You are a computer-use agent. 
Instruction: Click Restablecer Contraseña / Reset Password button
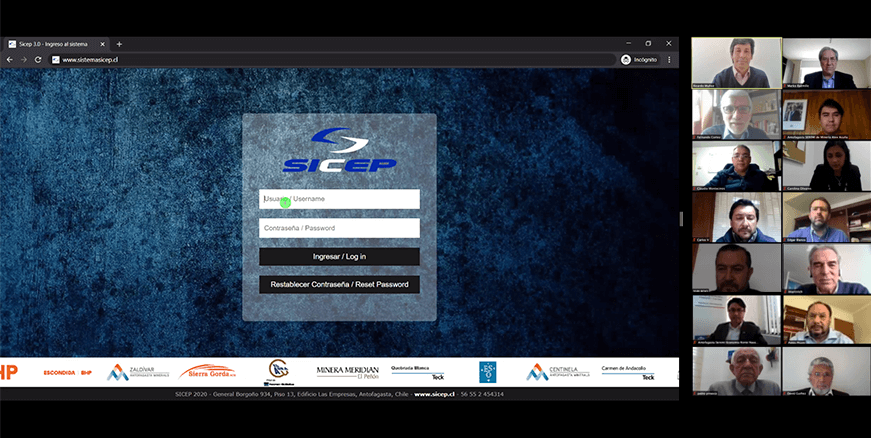click(339, 284)
